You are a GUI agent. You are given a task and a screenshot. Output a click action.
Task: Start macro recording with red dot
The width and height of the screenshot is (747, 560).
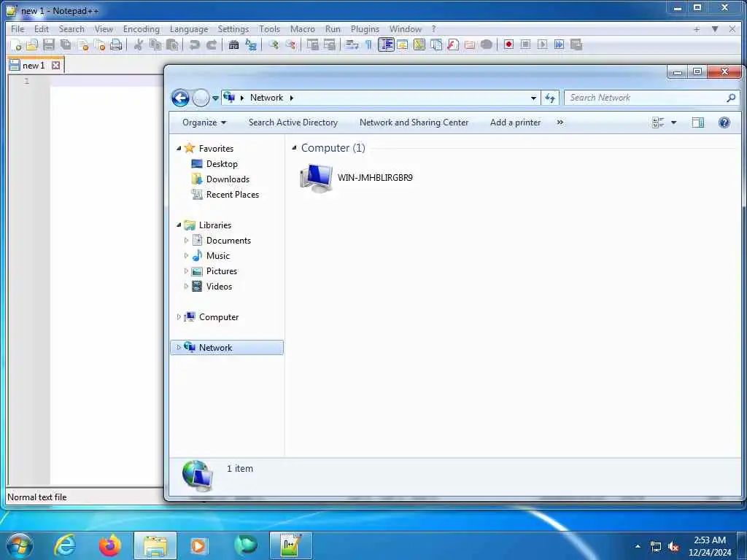tap(508, 44)
